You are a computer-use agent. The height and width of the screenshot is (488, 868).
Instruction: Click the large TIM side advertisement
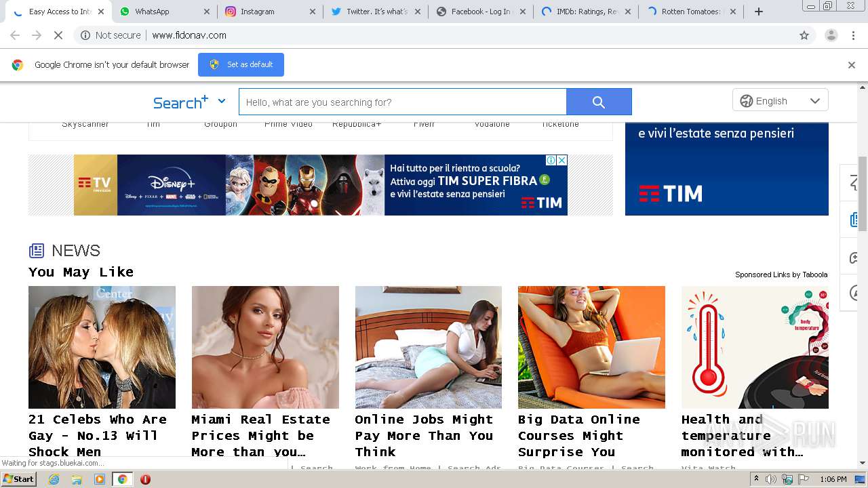727,169
